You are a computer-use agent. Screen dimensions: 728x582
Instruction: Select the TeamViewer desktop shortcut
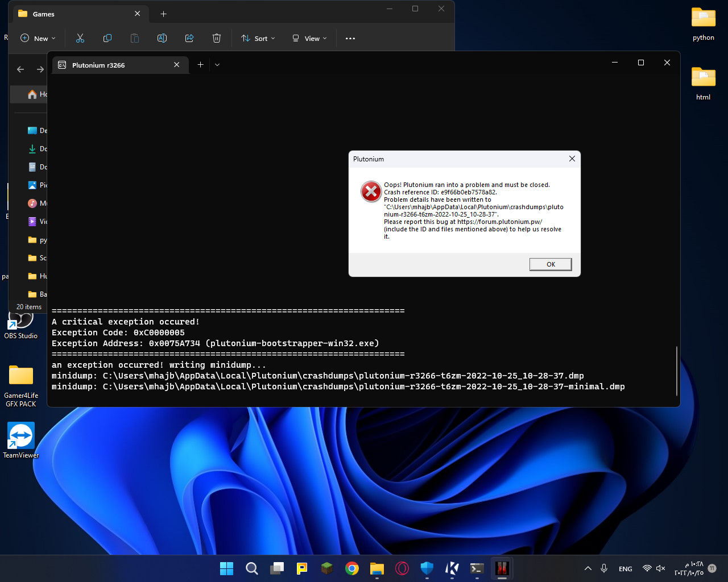(x=21, y=440)
